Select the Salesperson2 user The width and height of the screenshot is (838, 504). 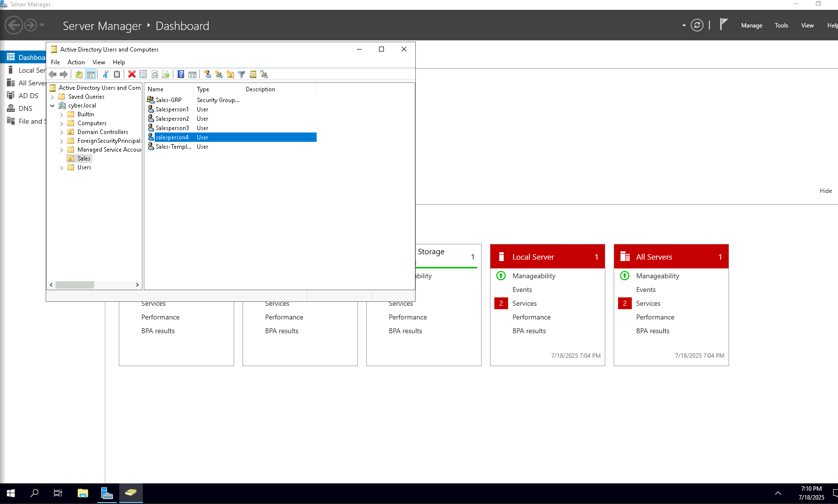[172, 119]
